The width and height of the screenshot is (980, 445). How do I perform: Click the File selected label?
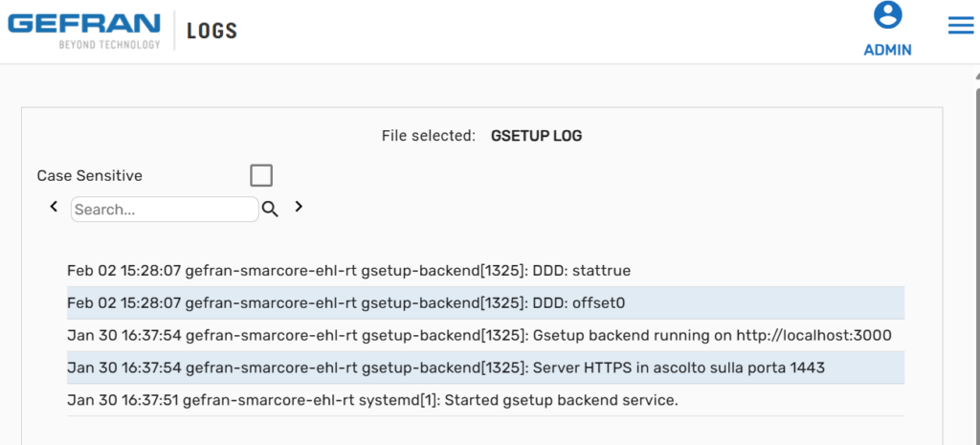point(428,136)
